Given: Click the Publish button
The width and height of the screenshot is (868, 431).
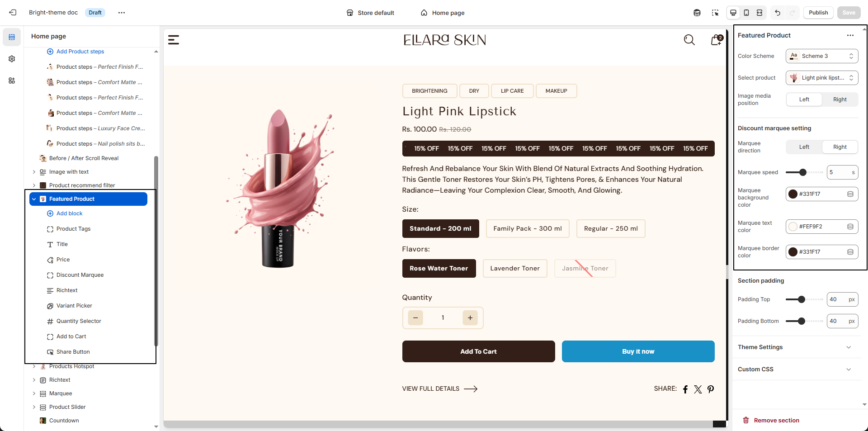Looking at the screenshot, I should click(818, 13).
